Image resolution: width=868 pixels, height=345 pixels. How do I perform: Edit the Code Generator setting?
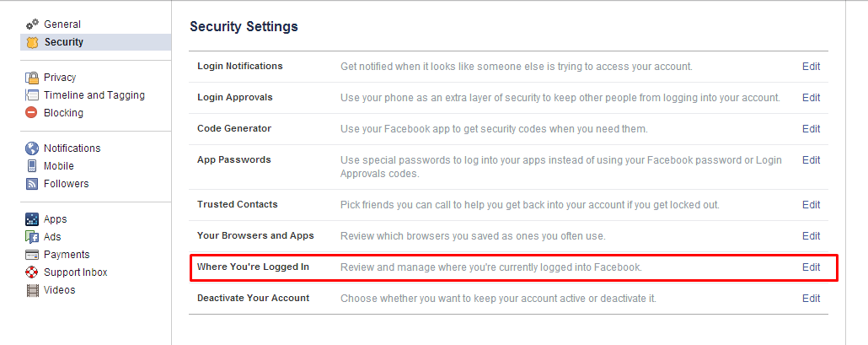pos(811,128)
